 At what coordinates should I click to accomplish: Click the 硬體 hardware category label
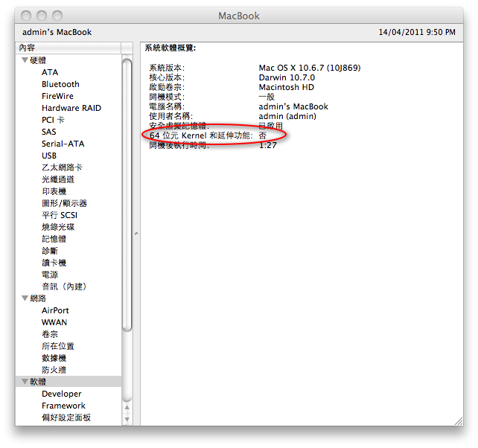pyautogui.click(x=38, y=60)
